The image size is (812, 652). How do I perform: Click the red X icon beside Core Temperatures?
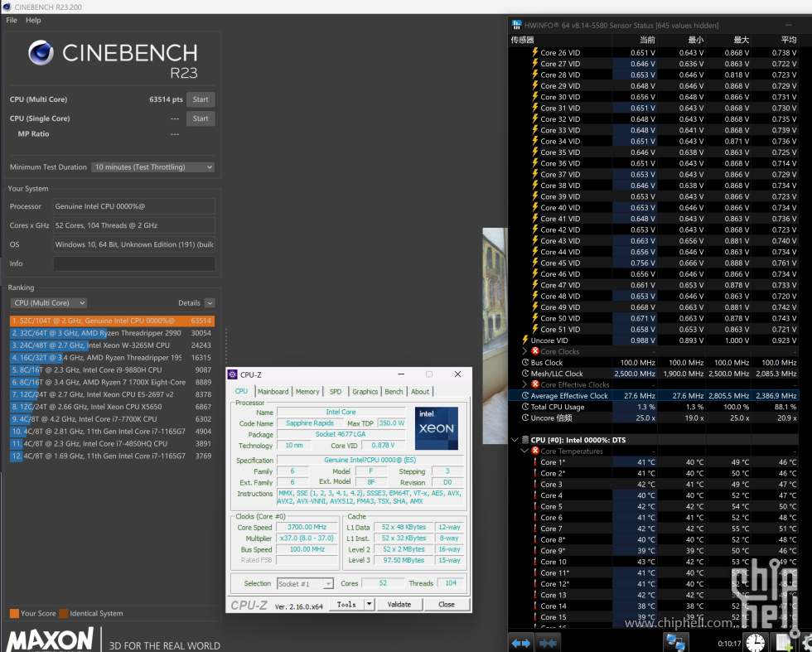535,451
